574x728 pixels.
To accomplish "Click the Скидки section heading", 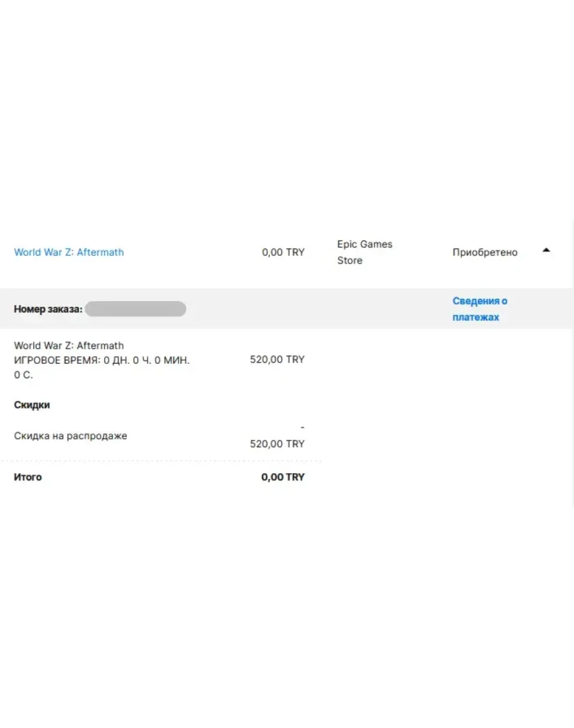I will (x=32, y=405).
